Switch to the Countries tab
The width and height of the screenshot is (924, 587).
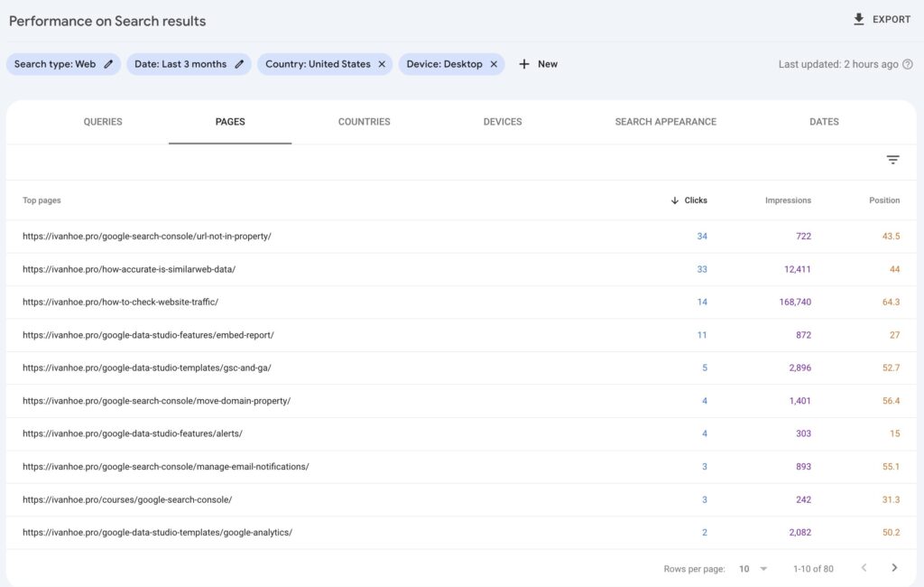click(364, 122)
